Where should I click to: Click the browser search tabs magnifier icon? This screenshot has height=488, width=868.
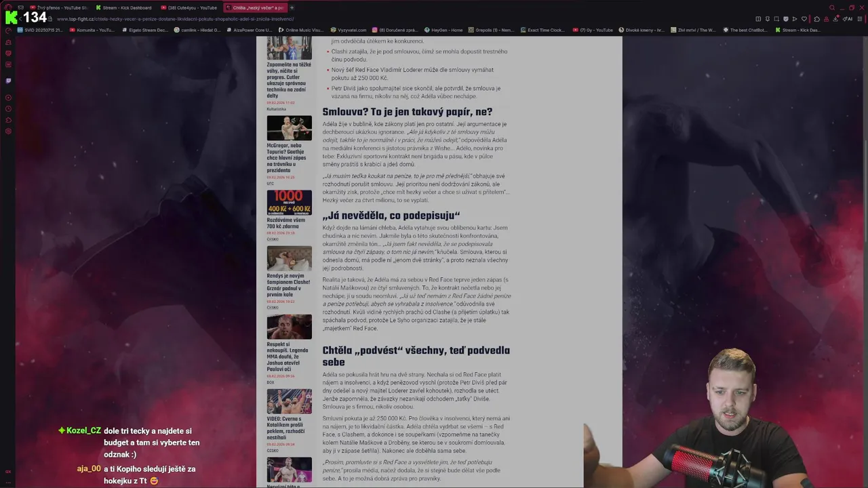click(832, 7)
